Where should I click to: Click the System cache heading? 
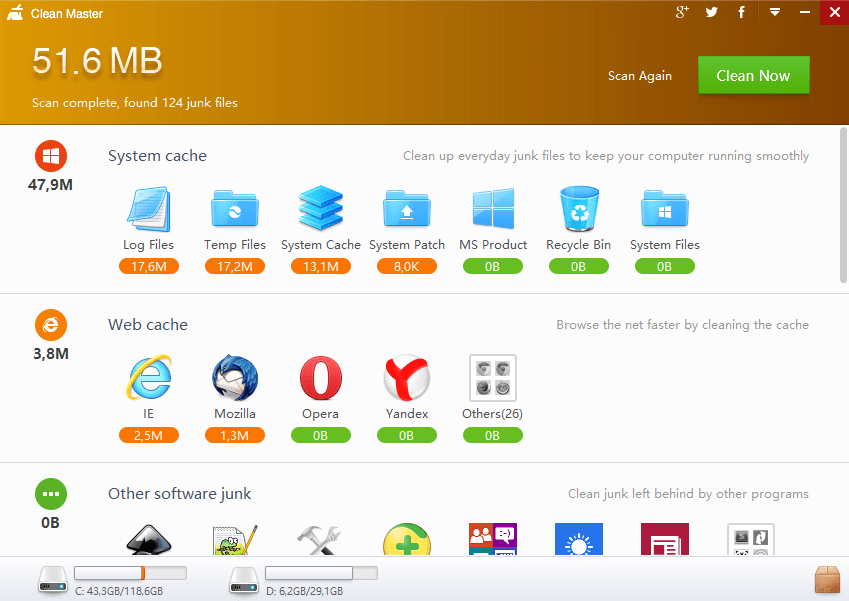[x=158, y=156]
